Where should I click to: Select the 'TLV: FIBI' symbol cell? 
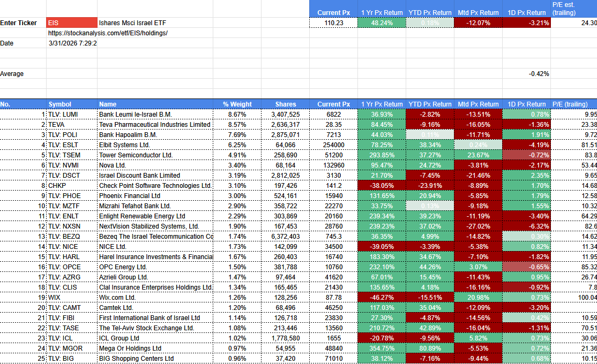tap(72, 318)
